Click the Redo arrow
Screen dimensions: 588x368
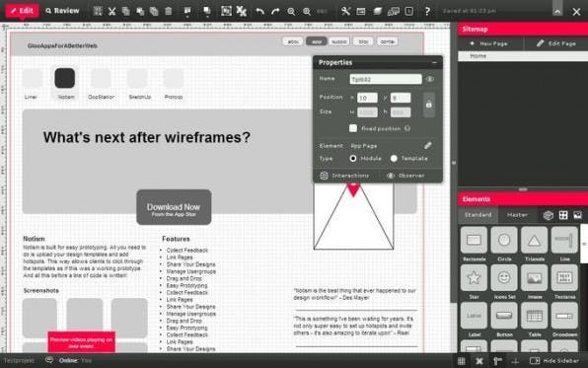click(x=275, y=11)
